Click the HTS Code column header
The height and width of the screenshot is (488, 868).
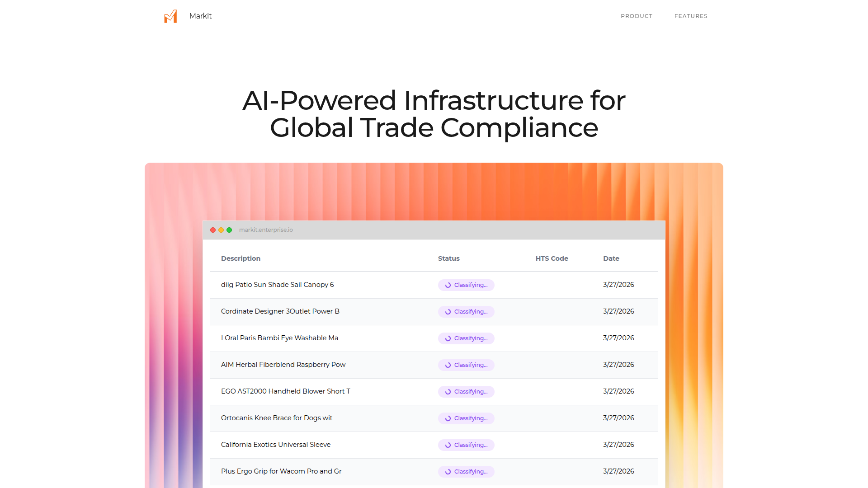pyautogui.click(x=552, y=258)
